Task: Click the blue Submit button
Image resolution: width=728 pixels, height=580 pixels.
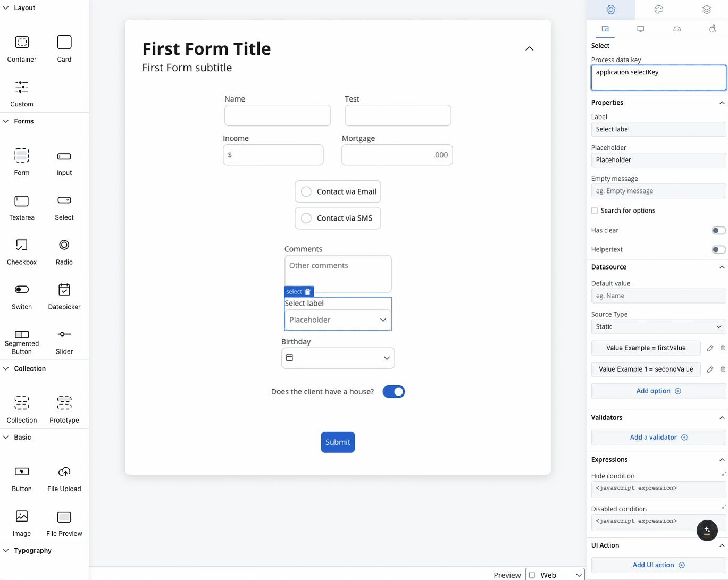Action: 338,442
